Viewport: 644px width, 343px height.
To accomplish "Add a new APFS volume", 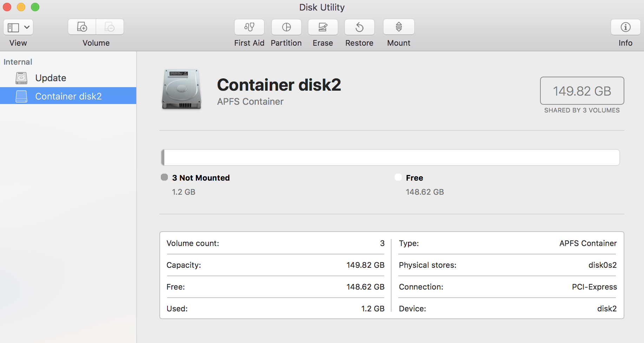I will pyautogui.click(x=81, y=26).
